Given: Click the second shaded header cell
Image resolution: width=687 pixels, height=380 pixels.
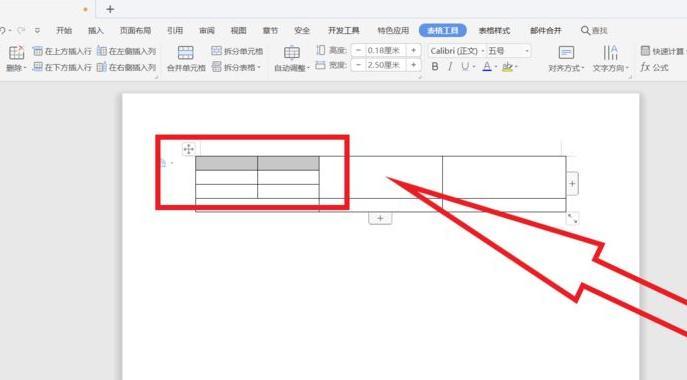Looking at the screenshot, I should tap(288, 163).
